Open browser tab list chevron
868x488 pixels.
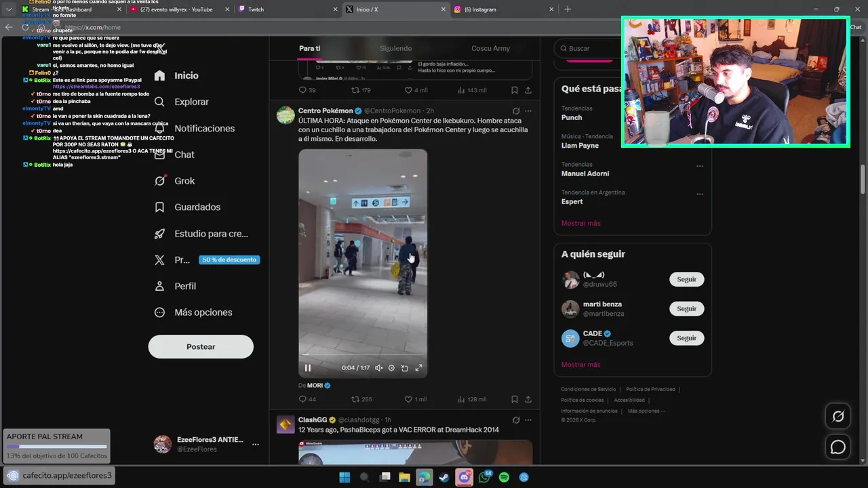(9, 9)
